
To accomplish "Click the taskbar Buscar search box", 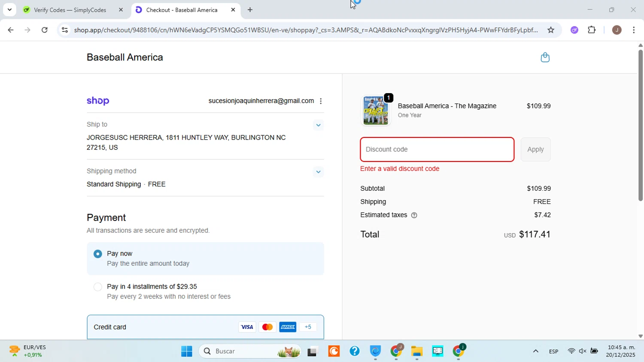I will pos(250,352).
